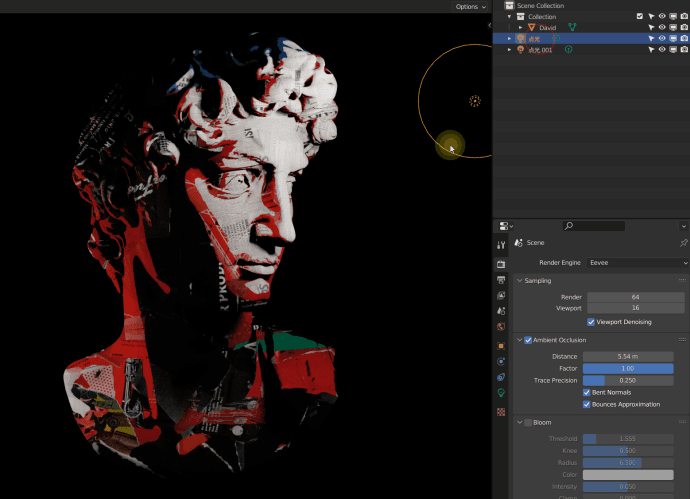Collapse the Sampling panel
The width and height of the screenshot is (690, 499).
[x=520, y=281]
